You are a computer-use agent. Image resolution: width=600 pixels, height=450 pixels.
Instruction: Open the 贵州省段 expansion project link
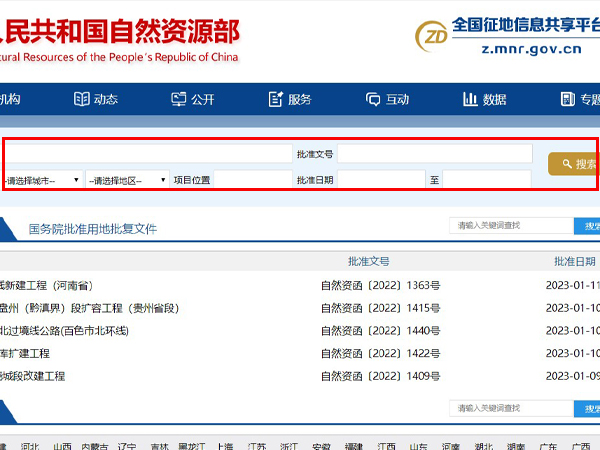90,308
